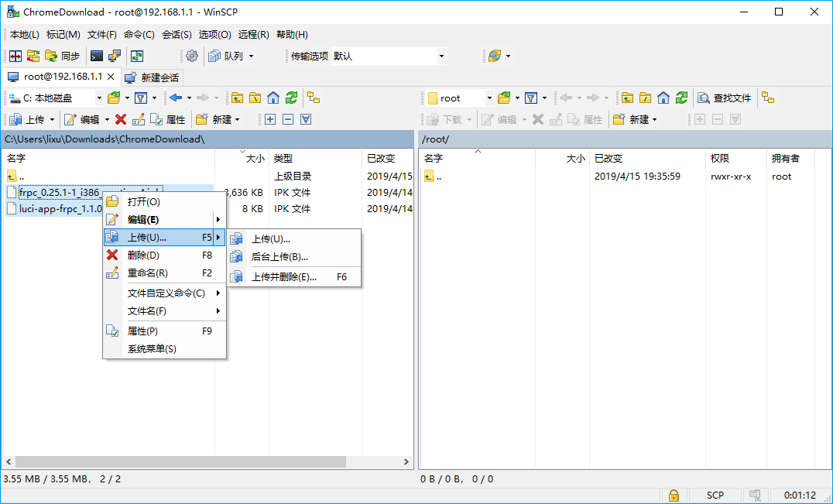Go to local root directory icon
833x504 pixels.
point(255,98)
